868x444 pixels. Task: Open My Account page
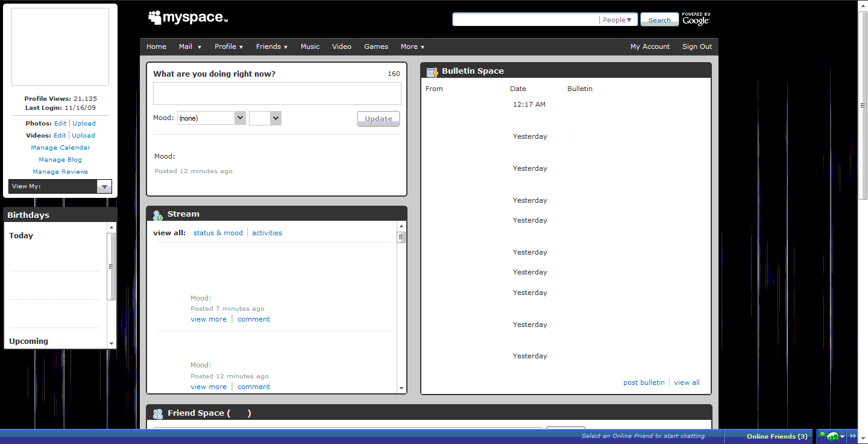pos(650,46)
